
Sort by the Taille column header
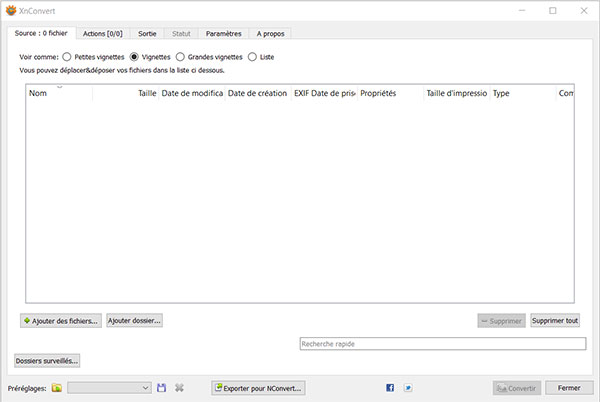(126, 93)
